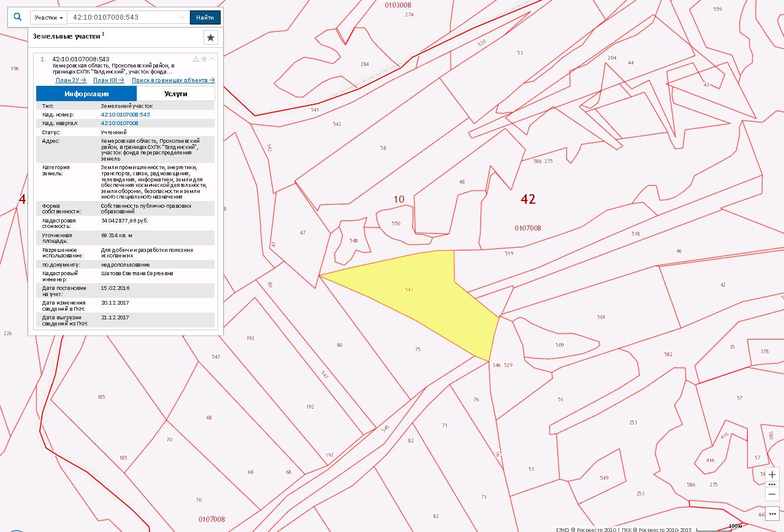Open cadastral number 42:10:0107008:543 link
784x532 pixels.
(x=125, y=115)
